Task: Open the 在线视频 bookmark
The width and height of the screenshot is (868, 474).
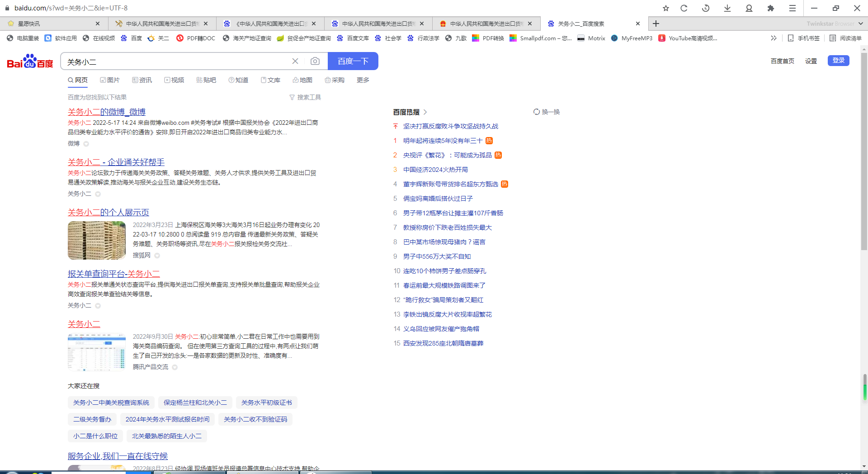Action: coord(99,38)
